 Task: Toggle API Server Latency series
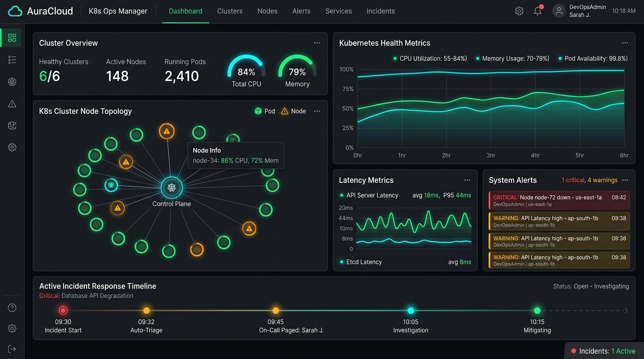click(x=369, y=195)
